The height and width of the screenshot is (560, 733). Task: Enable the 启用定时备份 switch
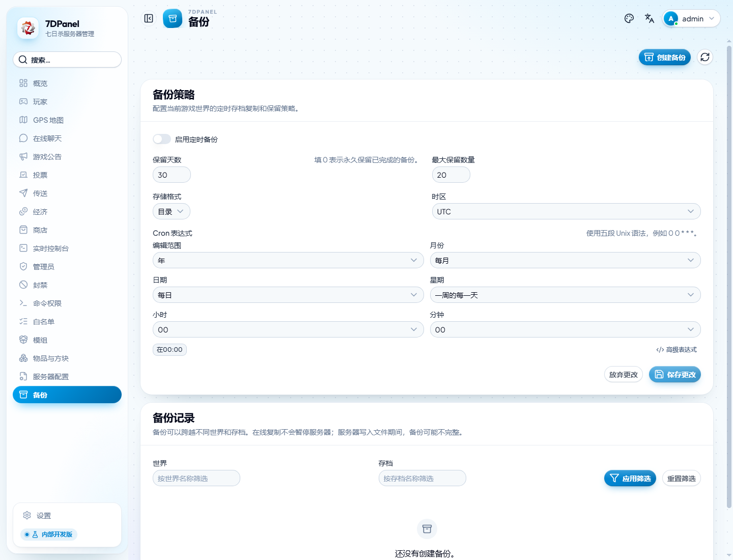162,139
